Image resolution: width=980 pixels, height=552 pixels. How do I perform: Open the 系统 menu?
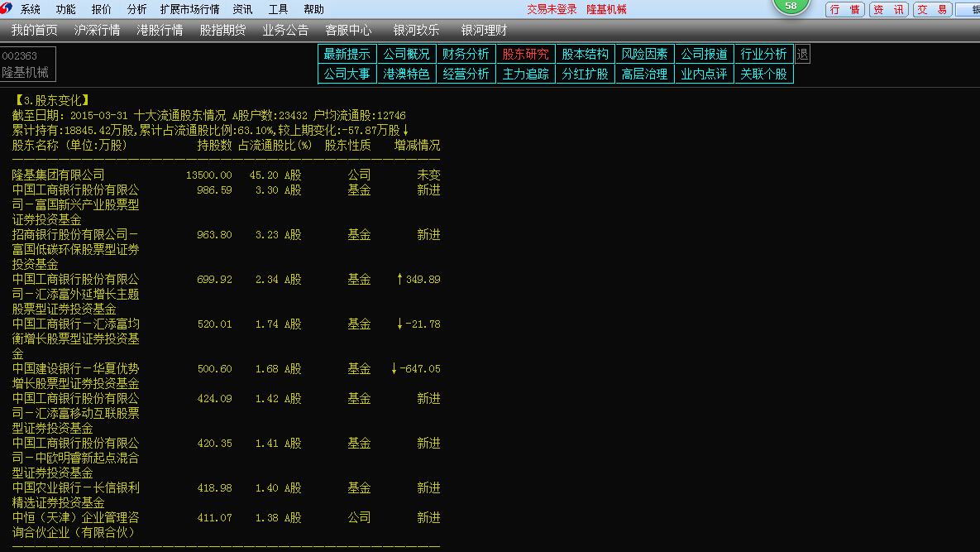(30, 9)
